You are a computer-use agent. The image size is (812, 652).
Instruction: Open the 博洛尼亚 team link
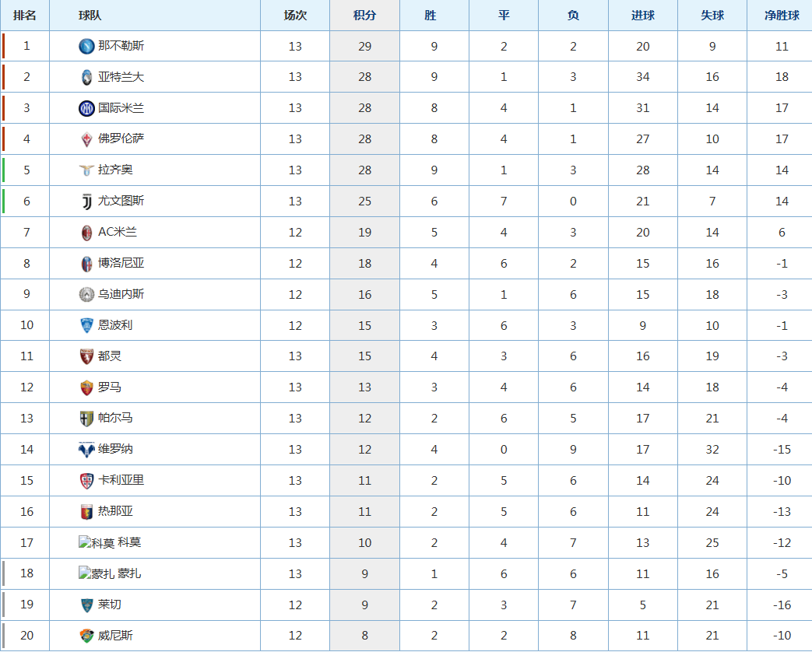coord(121,263)
